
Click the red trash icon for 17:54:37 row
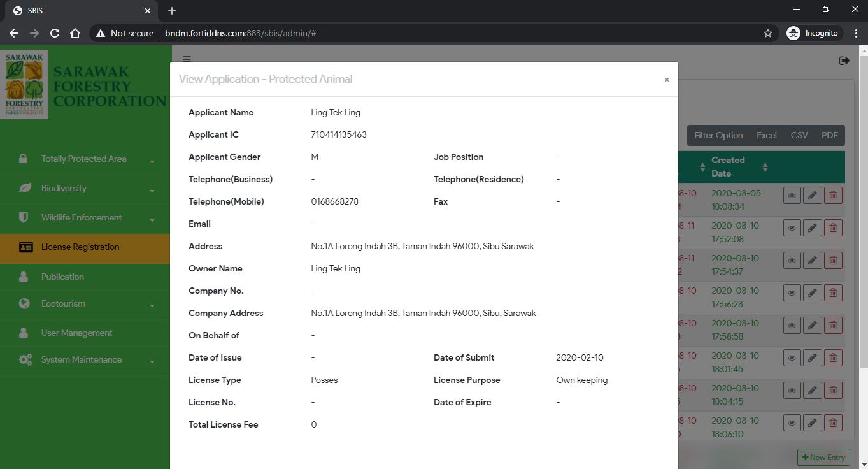pos(833,260)
